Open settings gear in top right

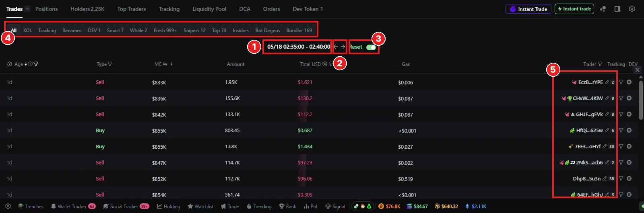tap(632, 9)
